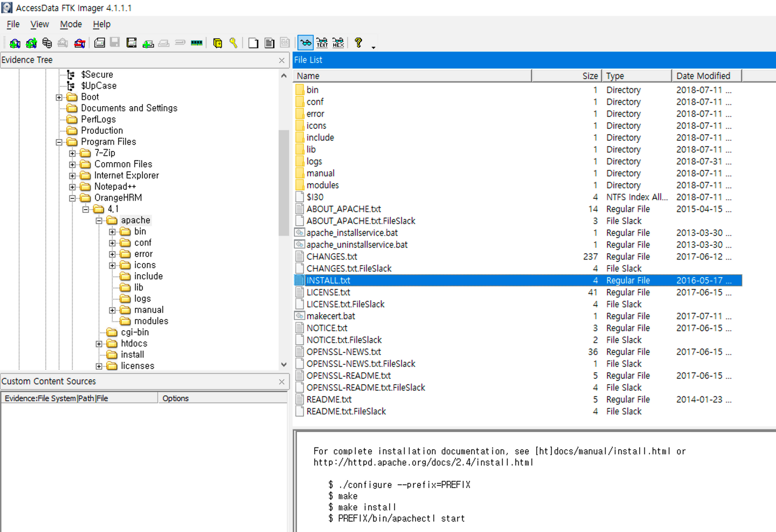Sort the file list by Name column
Viewport: 776px width, 532px height.
(412, 76)
